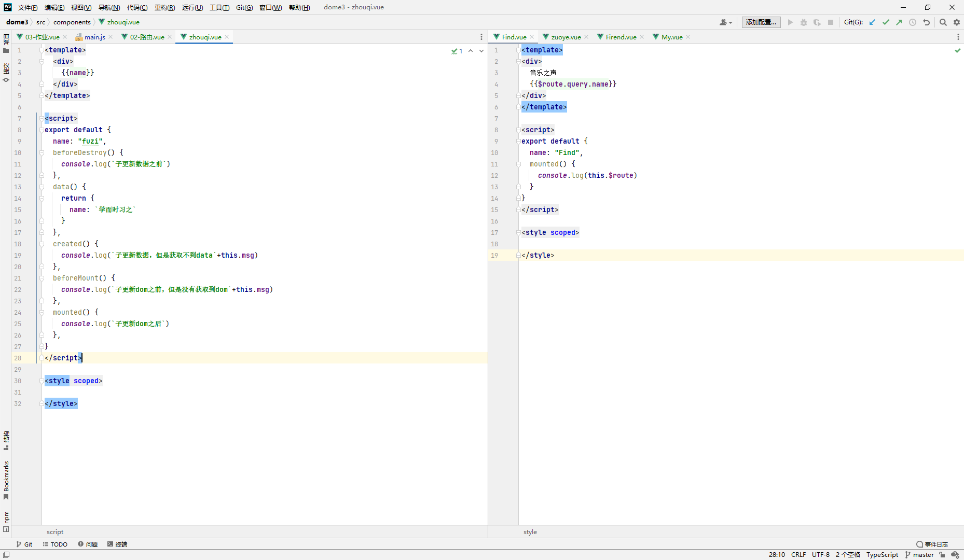Close the My.vue tab
964x560 pixels.
688,37
